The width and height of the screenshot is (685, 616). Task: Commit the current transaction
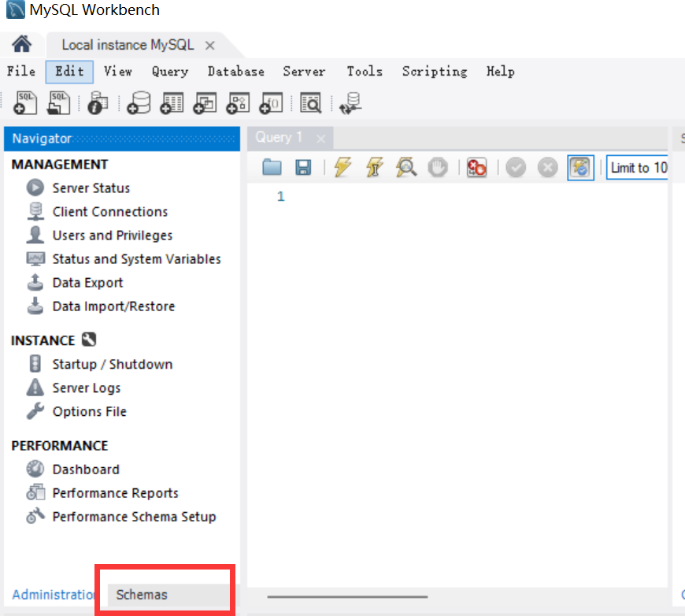pyautogui.click(x=516, y=168)
